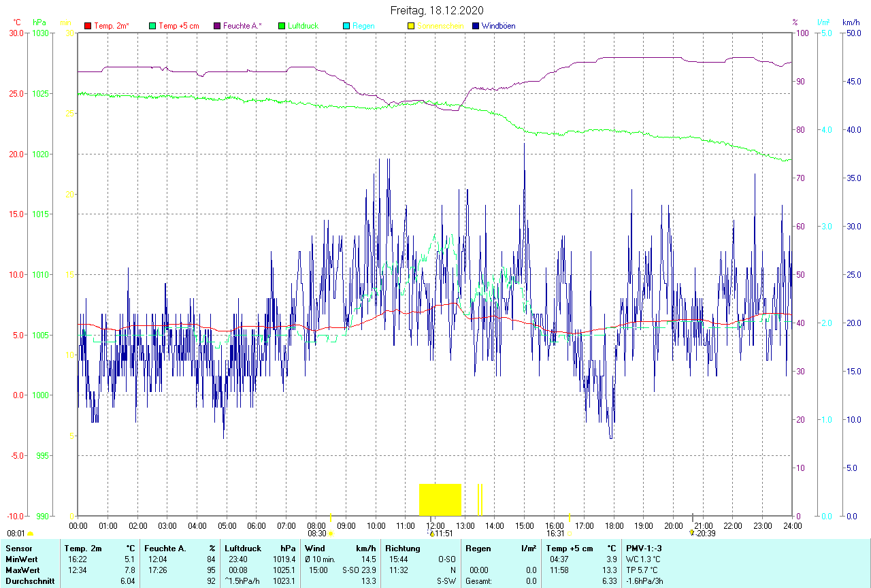This screenshot has height=588, width=871.
Task: Click the max wind gust S-SO 23.9
Action: 359,570
